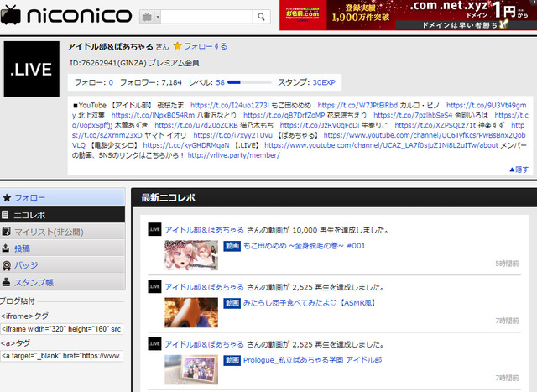
Task: Open ヤマト イオリ t.co link
Action: (x=233, y=135)
